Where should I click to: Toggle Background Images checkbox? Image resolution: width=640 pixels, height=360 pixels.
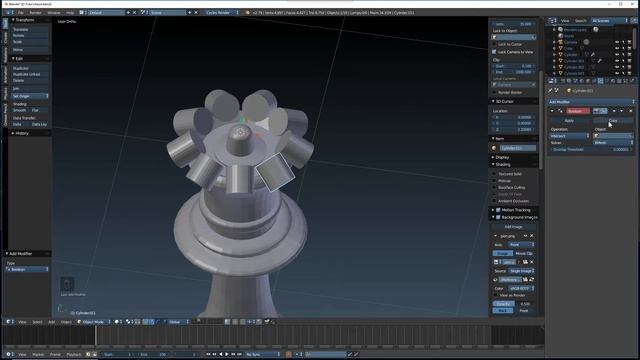pos(498,217)
